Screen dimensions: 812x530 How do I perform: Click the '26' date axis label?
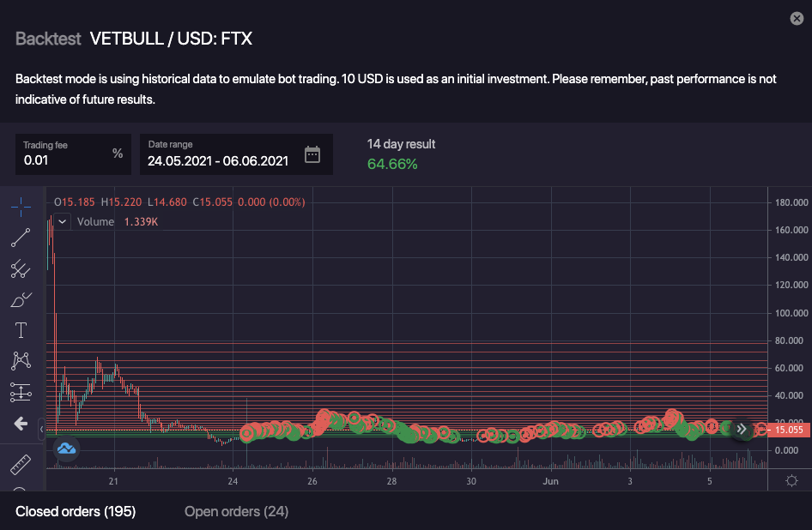click(312, 481)
